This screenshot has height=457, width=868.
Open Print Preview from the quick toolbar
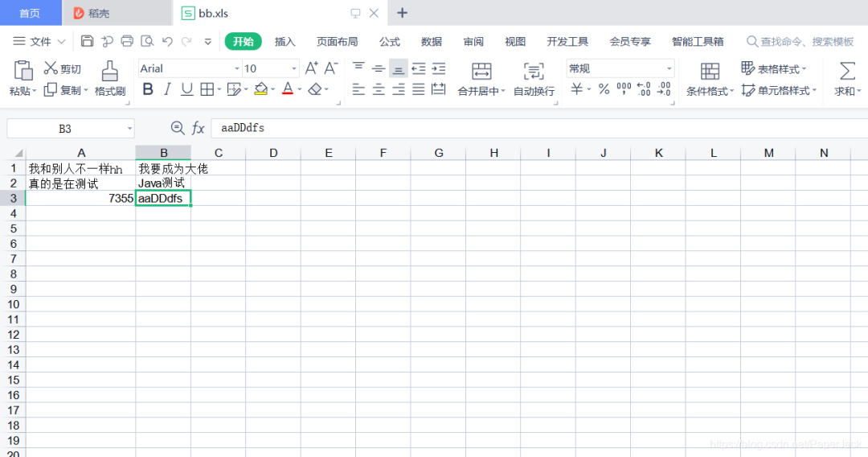pyautogui.click(x=147, y=41)
